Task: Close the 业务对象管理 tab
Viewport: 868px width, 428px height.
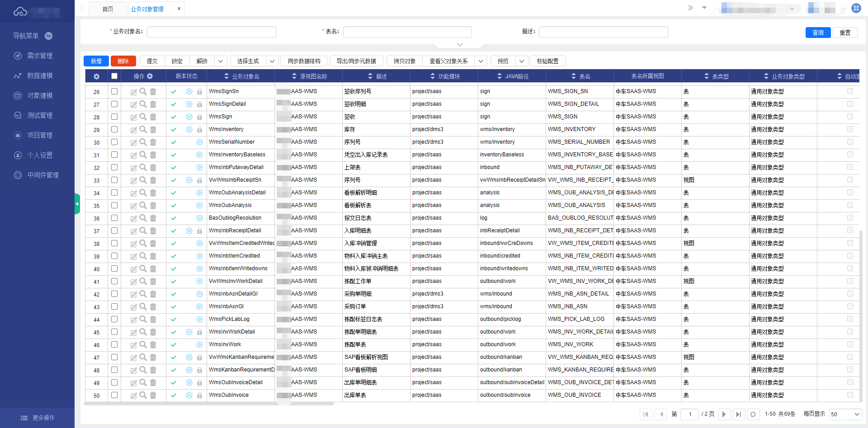Action: [x=179, y=9]
